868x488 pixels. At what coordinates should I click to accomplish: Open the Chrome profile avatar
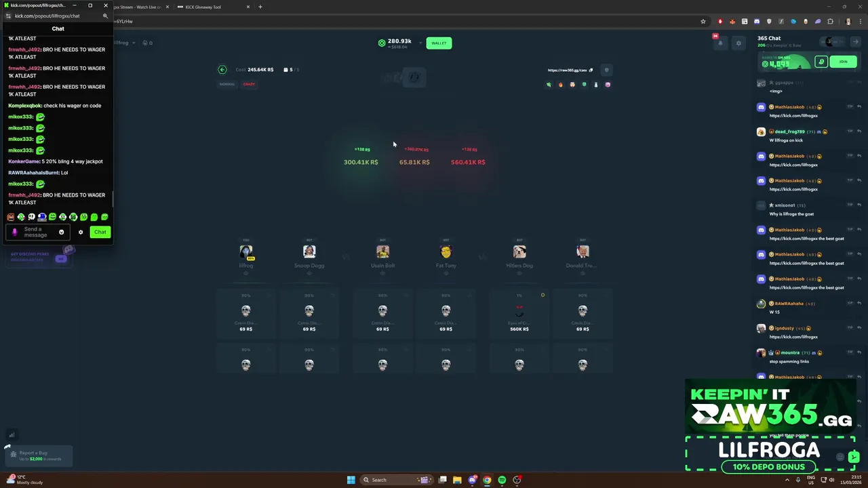click(x=848, y=21)
